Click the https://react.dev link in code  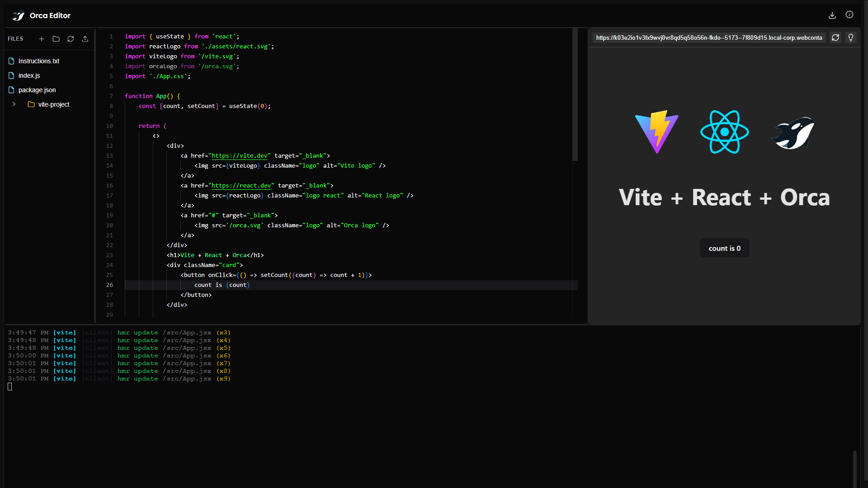241,186
